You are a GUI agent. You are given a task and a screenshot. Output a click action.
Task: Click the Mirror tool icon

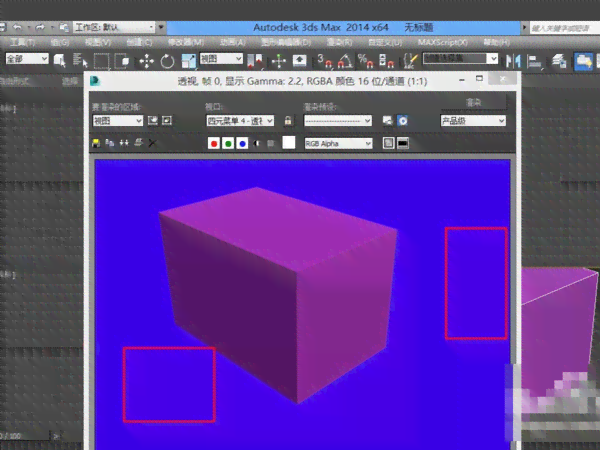point(513,61)
